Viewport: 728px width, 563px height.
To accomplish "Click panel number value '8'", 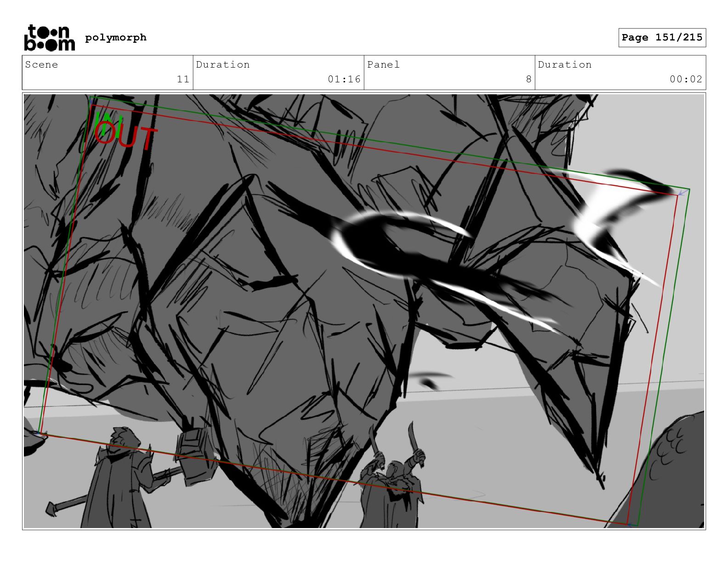I will tap(529, 79).
